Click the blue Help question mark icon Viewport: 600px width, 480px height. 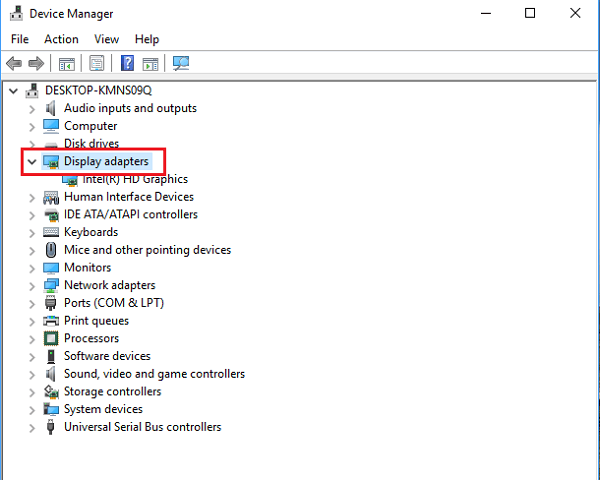coord(127,64)
